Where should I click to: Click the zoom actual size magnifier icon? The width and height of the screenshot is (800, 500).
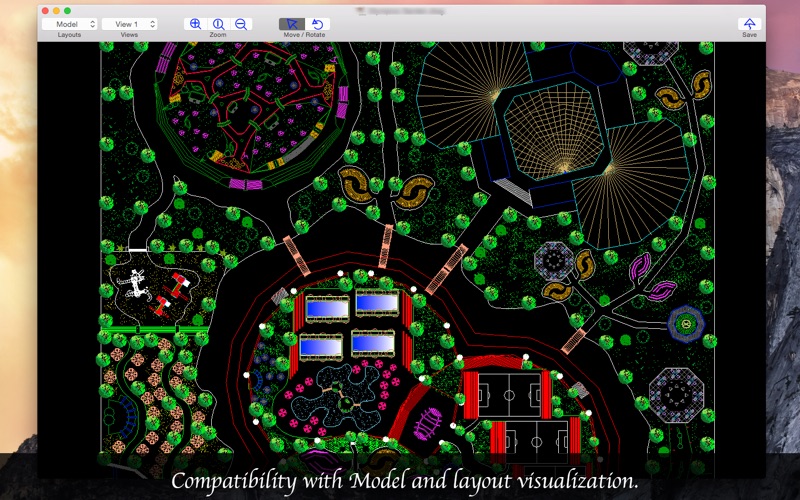coord(218,24)
